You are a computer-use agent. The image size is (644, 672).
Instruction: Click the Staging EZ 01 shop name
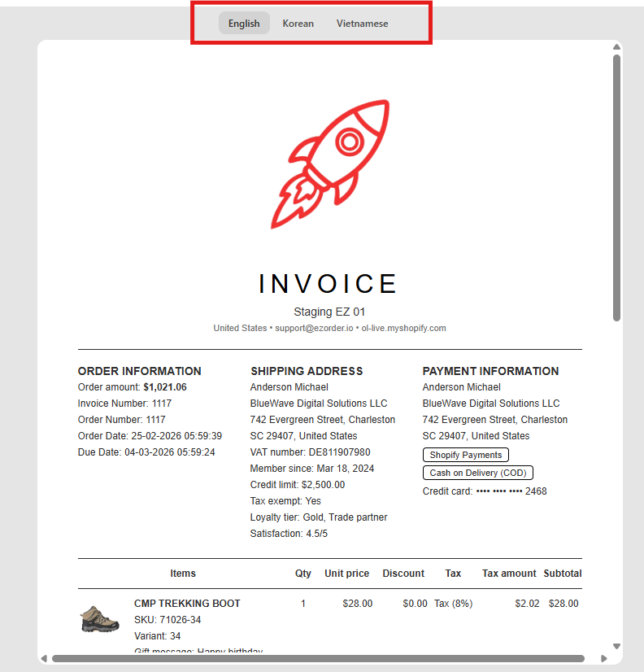tap(329, 312)
